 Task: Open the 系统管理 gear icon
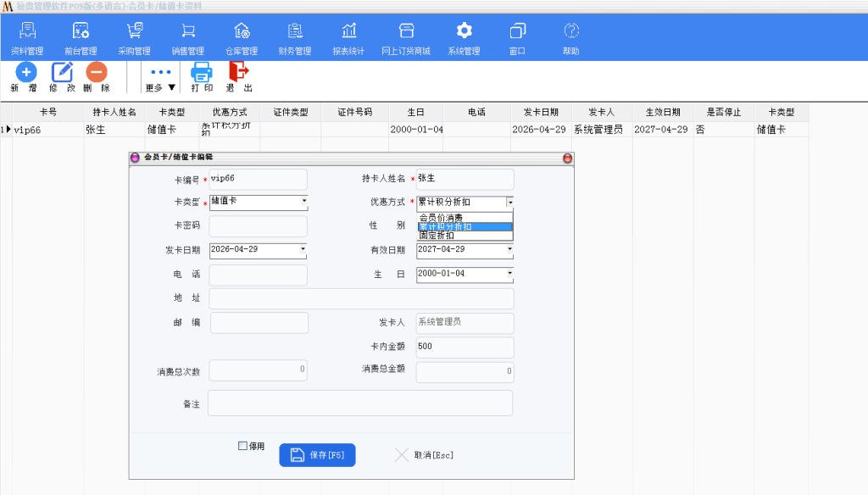(x=464, y=31)
